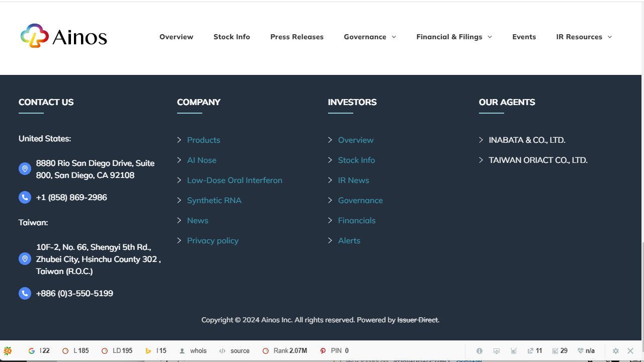Click the Investors Stock Info footer link
This screenshot has height=362, width=644.
pyautogui.click(x=356, y=160)
